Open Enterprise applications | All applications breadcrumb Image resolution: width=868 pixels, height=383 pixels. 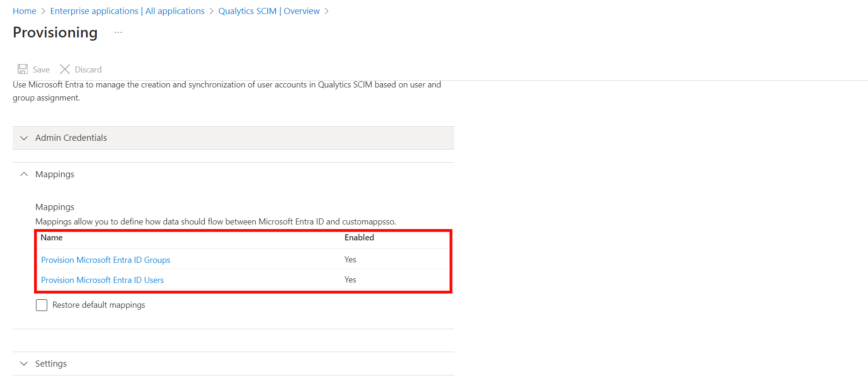pos(127,11)
